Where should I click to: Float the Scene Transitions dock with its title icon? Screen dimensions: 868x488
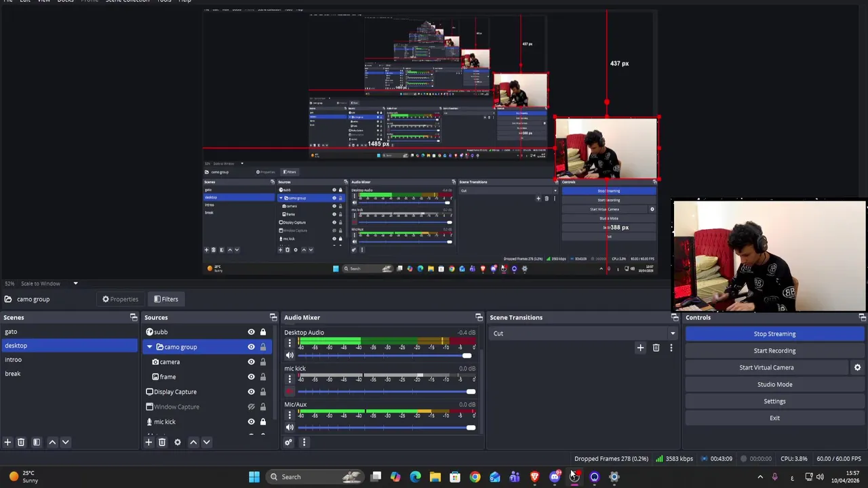point(675,317)
